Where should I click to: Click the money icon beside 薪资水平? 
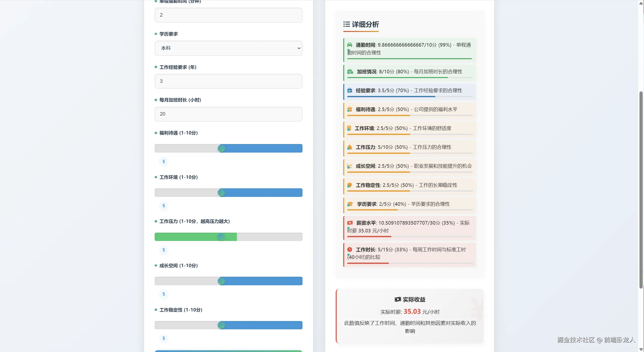coord(350,223)
